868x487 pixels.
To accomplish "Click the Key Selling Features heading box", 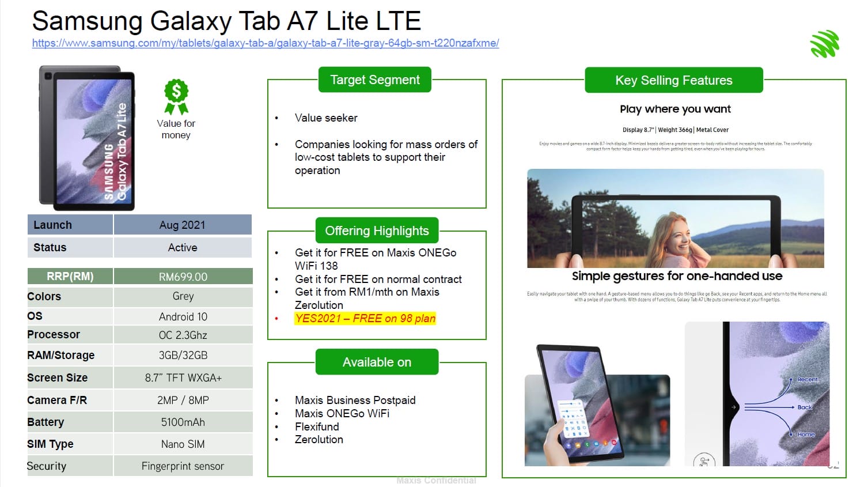I will [x=674, y=80].
